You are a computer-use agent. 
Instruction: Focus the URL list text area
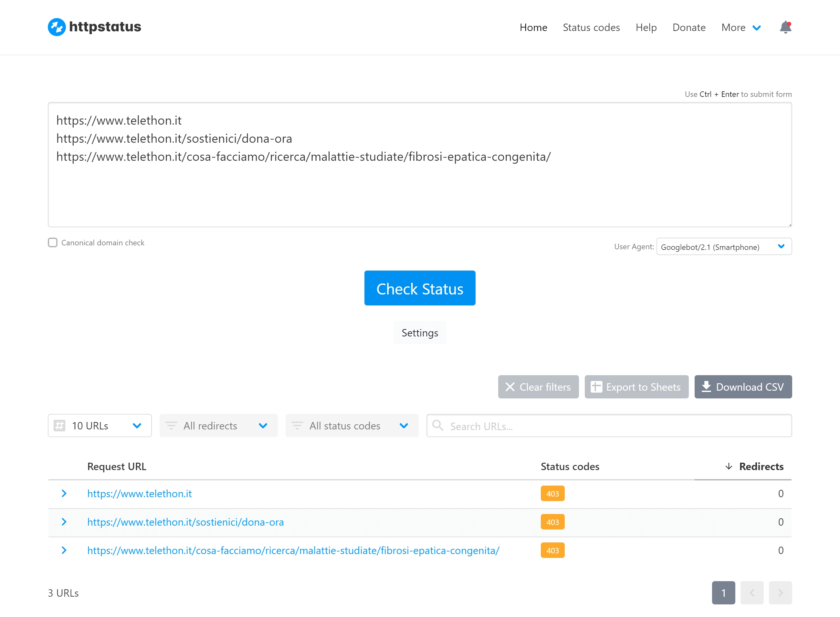point(420,165)
